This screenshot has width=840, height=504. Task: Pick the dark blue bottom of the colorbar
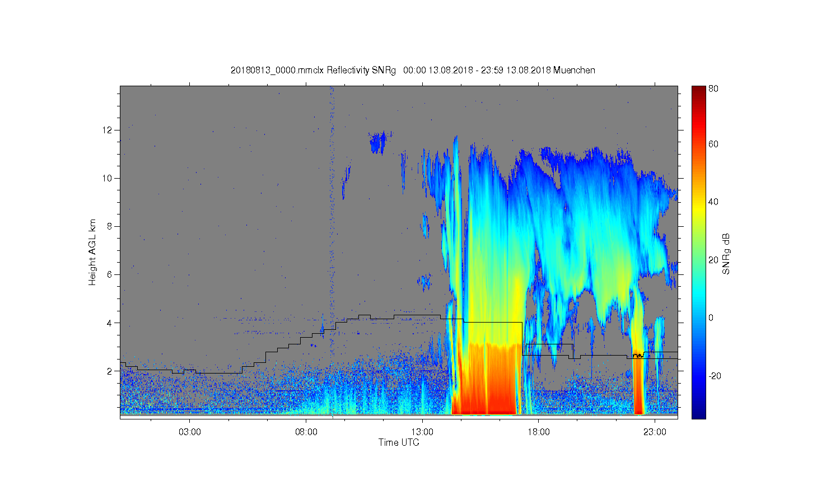point(698,413)
